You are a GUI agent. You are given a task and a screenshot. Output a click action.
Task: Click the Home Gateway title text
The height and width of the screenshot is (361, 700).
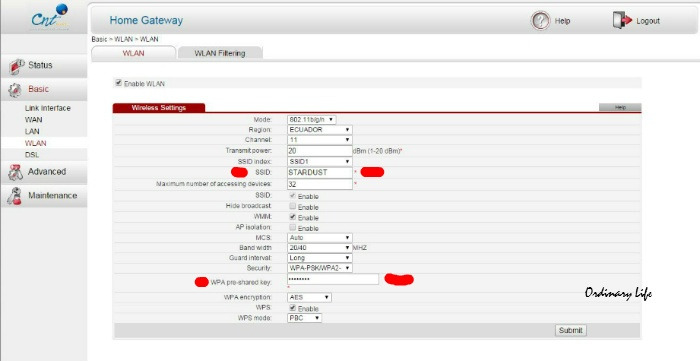click(x=146, y=21)
